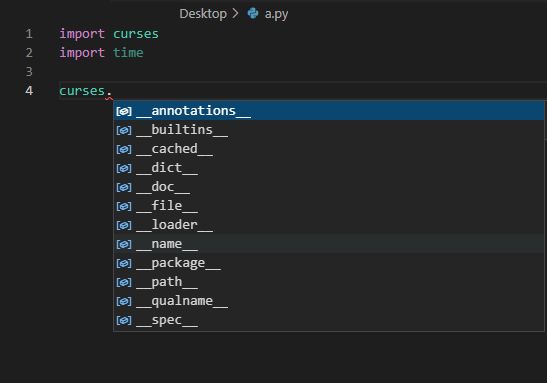Place cursor on 'time' module name
The width and height of the screenshot is (547, 383).
click(128, 53)
